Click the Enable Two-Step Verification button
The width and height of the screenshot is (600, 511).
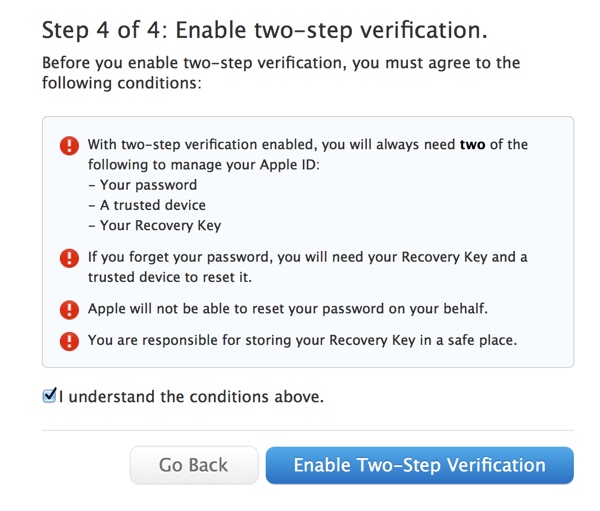point(419,465)
